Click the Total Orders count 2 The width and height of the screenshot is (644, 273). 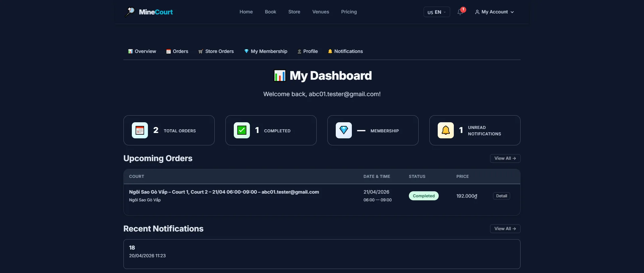[156, 130]
